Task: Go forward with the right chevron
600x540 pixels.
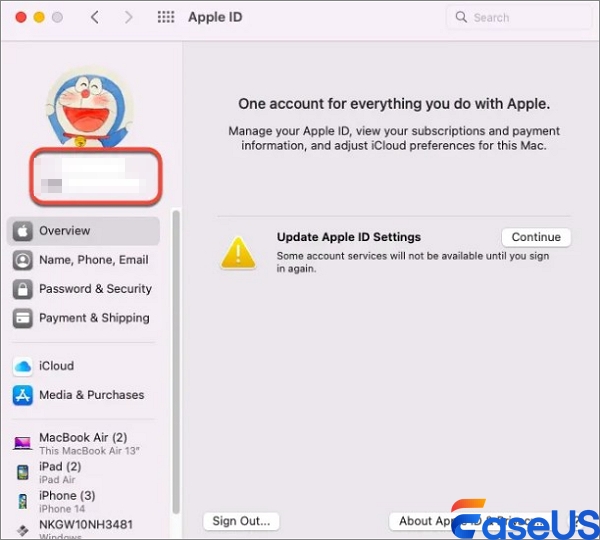Action: 129,17
